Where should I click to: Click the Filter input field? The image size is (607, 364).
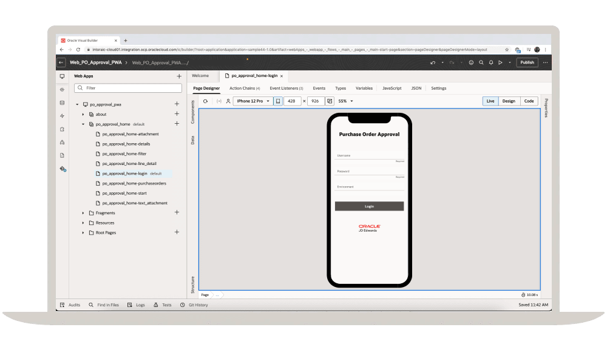point(127,88)
